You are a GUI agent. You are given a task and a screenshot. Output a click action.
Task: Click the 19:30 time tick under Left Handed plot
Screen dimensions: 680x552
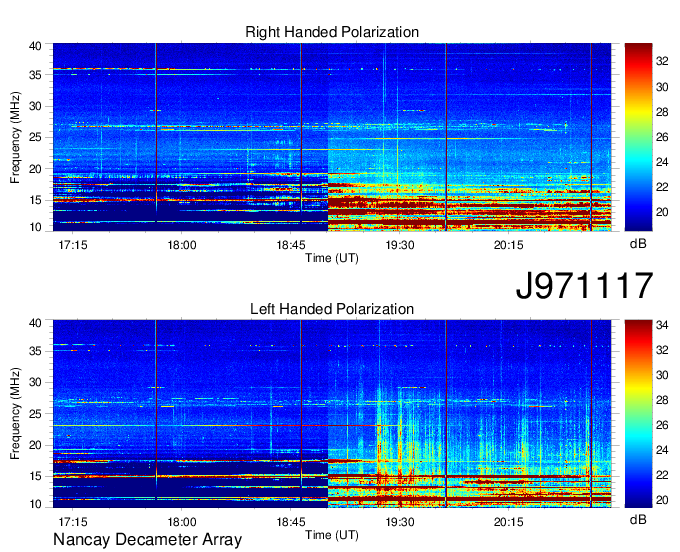[x=400, y=522]
